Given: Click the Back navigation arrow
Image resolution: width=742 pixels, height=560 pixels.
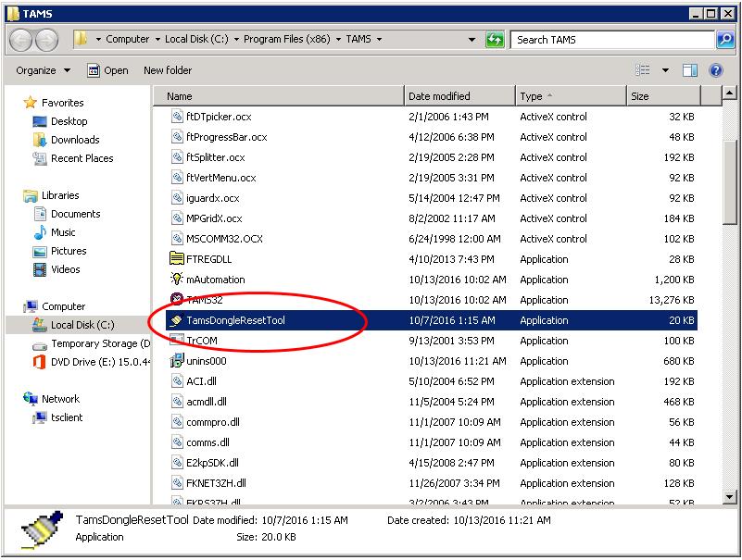Looking at the screenshot, I should click(x=20, y=40).
